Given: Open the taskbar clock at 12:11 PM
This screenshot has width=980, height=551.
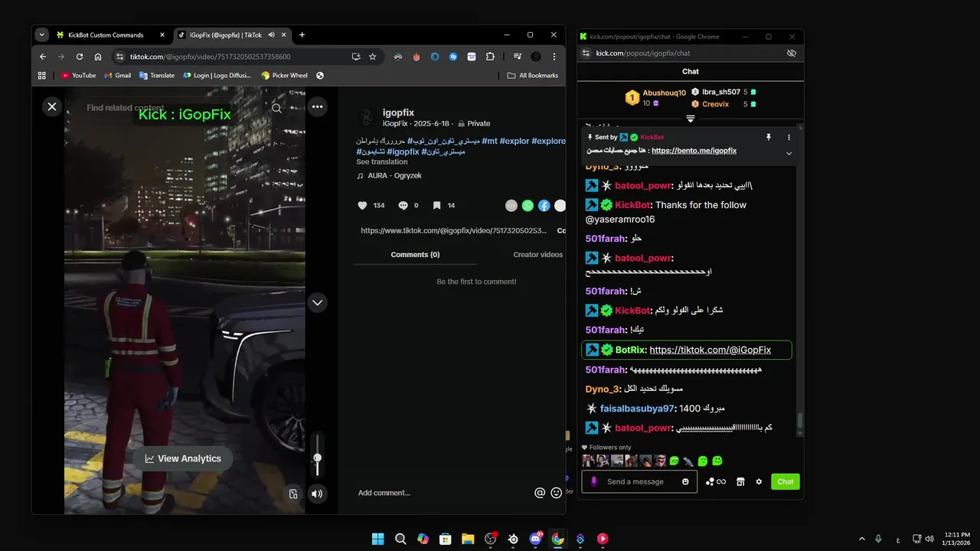Looking at the screenshot, I should pyautogui.click(x=957, y=539).
